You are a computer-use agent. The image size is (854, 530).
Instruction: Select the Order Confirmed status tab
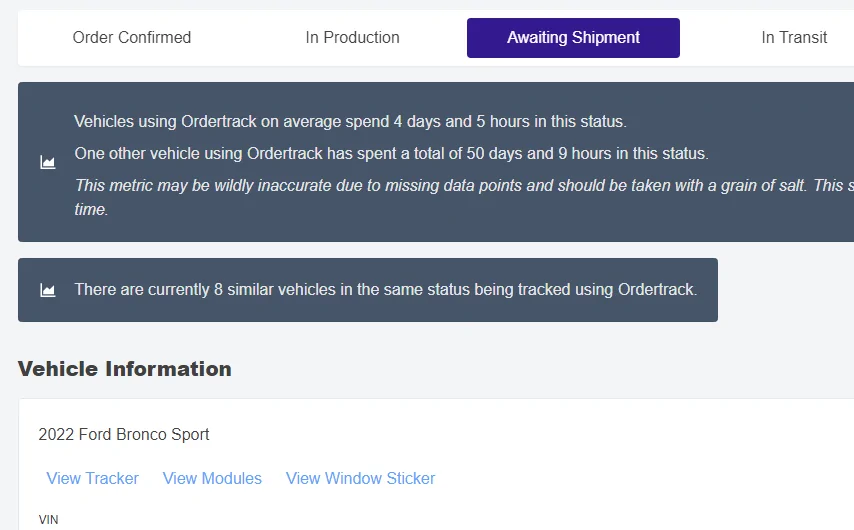pyautogui.click(x=132, y=38)
